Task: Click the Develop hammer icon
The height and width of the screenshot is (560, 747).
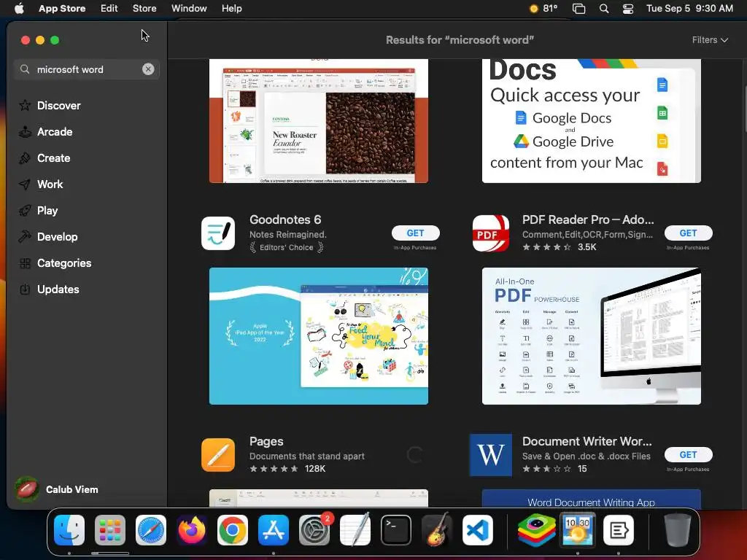Action: (x=25, y=237)
